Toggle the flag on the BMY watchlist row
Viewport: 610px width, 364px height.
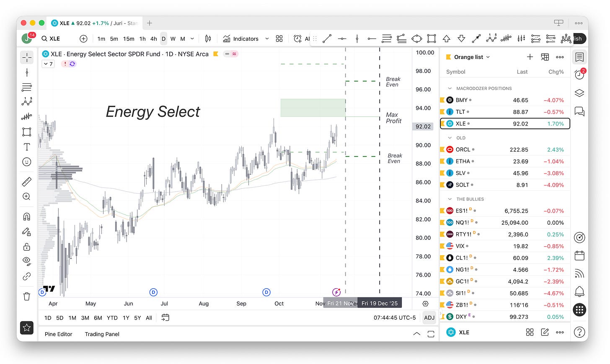coord(442,100)
